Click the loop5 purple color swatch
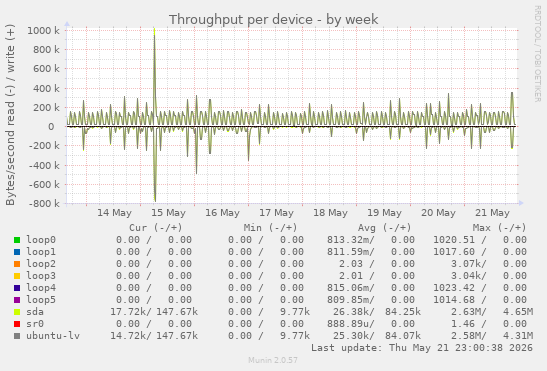This screenshot has width=547, height=371. coord(17,300)
